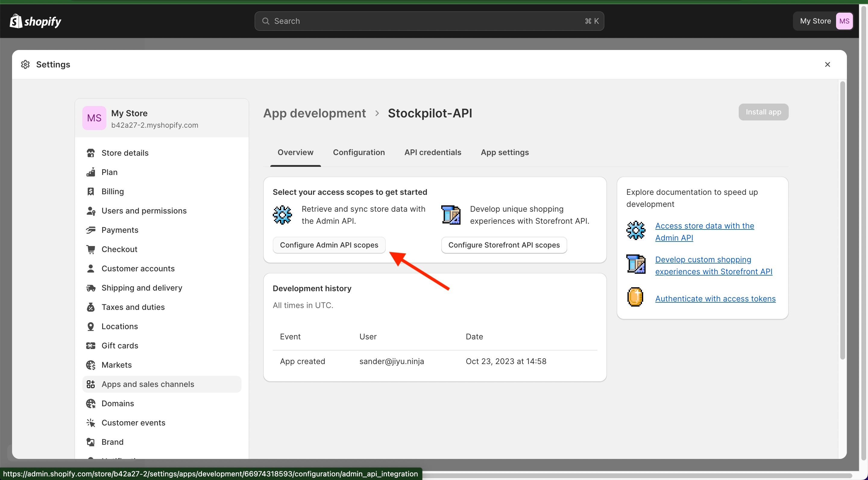The width and height of the screenshot is (868, 480).
Task: Open Develop custom shopping experiences link
Action: pos(714,265)
